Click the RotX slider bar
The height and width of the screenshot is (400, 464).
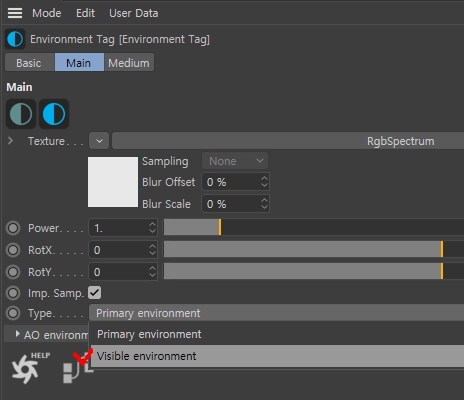click(x=313, y=249)
